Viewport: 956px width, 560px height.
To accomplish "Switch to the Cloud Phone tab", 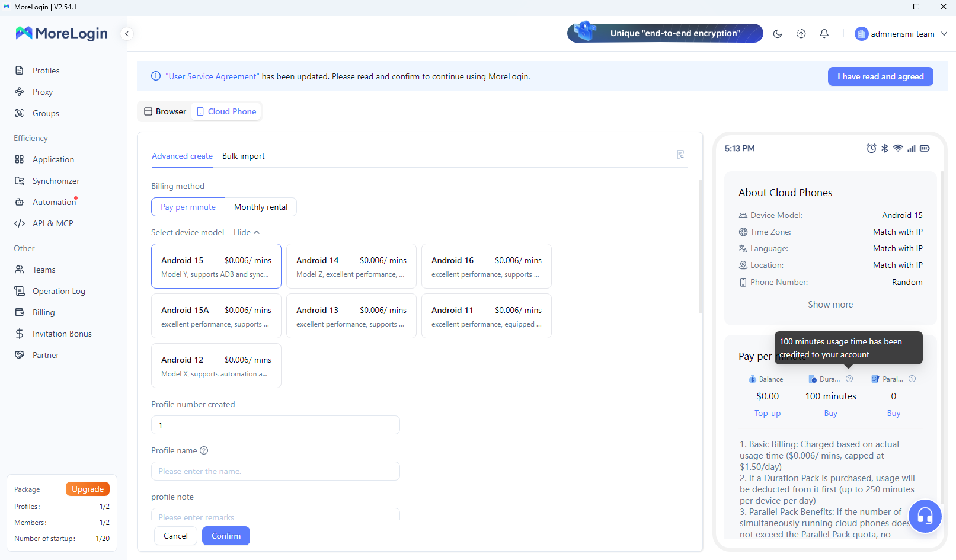I will click(226, 111).
